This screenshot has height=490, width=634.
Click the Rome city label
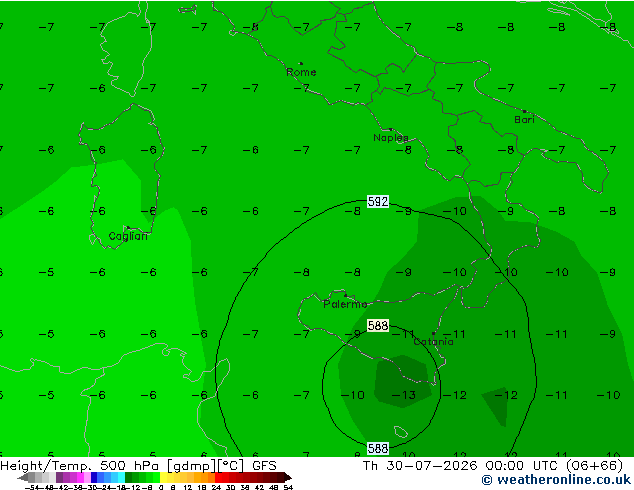(x=301, y=72)
